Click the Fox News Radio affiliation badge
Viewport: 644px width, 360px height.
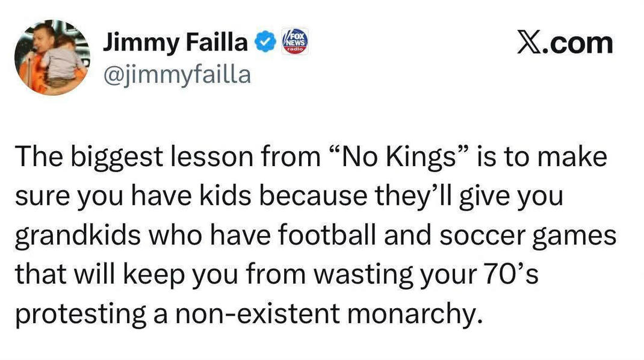(x=295, y=43)
